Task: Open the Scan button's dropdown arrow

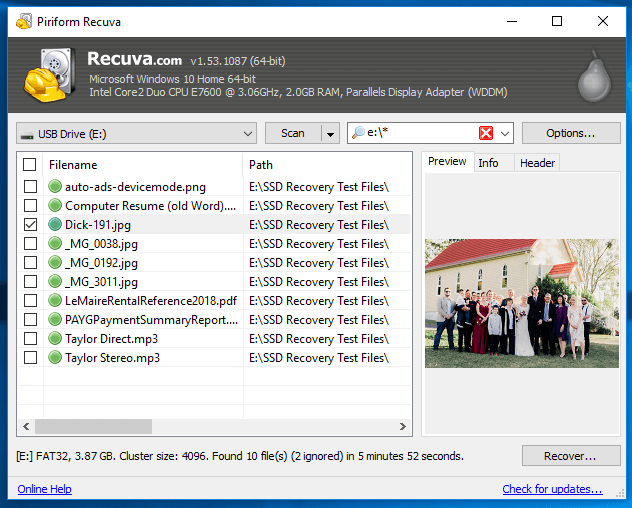Action: (331, 133)
